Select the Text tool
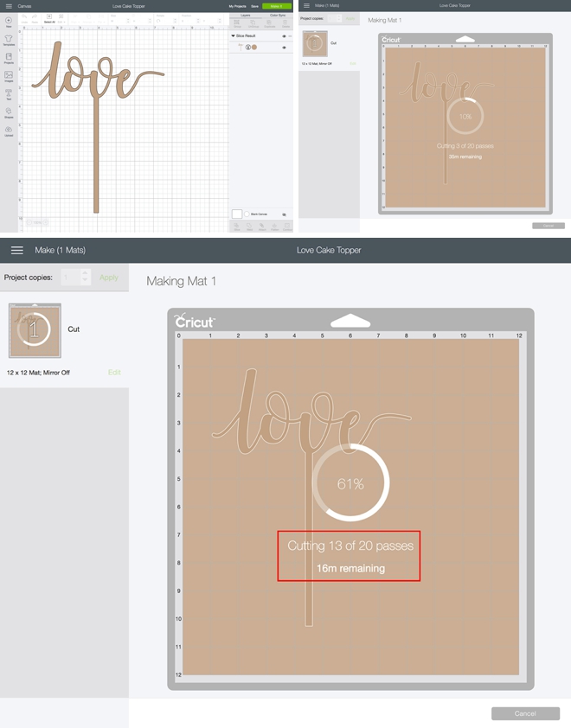Screen dimensions: 571x728 pyautogui.click(x=9, y=95)
